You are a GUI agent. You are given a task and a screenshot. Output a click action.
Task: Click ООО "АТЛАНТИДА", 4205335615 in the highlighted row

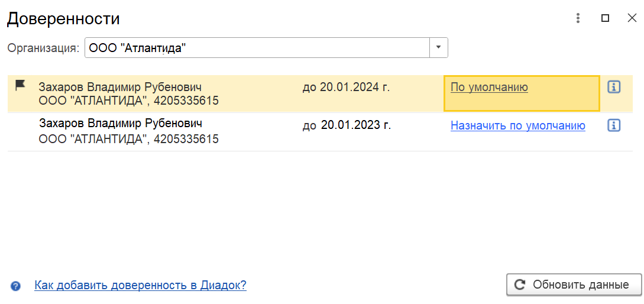[128, 101]
